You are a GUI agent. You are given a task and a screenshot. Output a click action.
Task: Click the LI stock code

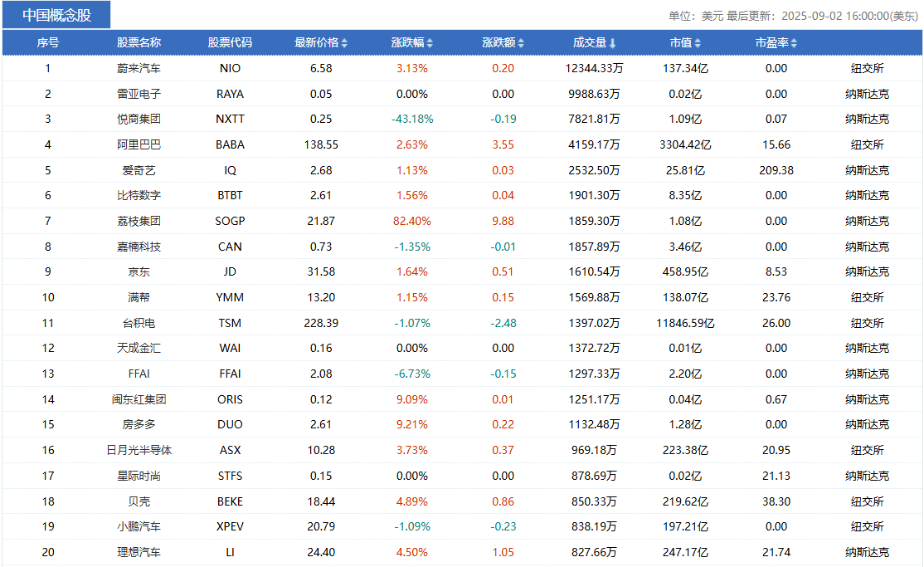coord(230,552)
